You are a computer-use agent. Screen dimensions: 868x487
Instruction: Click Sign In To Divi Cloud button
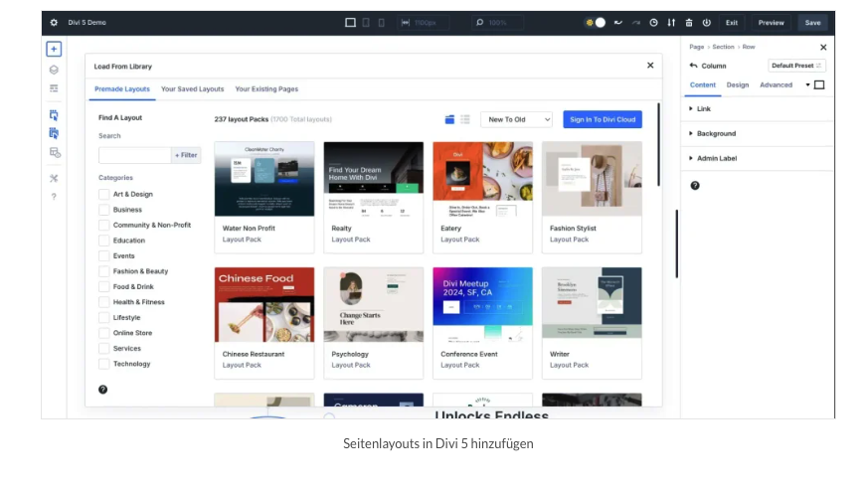tap(602, 119)
